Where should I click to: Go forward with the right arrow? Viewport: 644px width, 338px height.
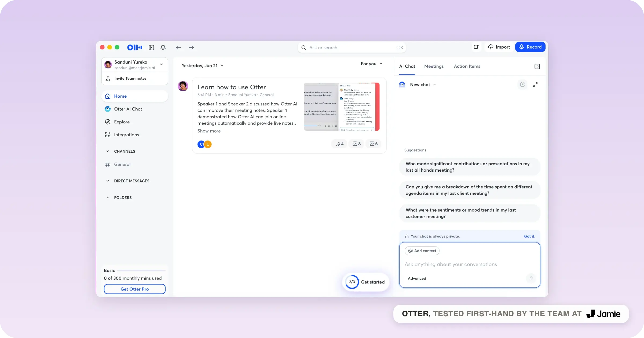[x=191, y=47]
